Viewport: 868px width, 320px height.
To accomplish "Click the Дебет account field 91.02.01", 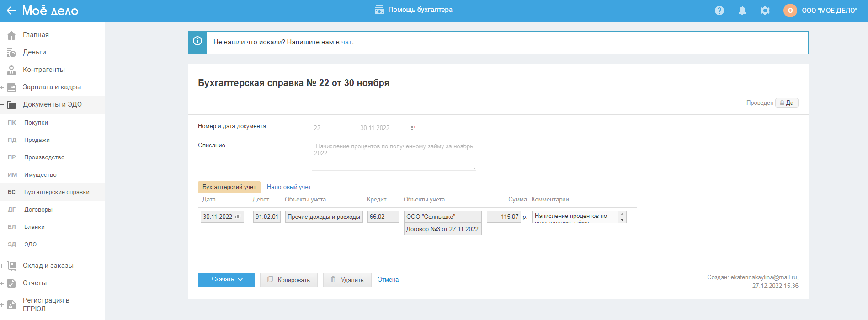I will 267,217.
